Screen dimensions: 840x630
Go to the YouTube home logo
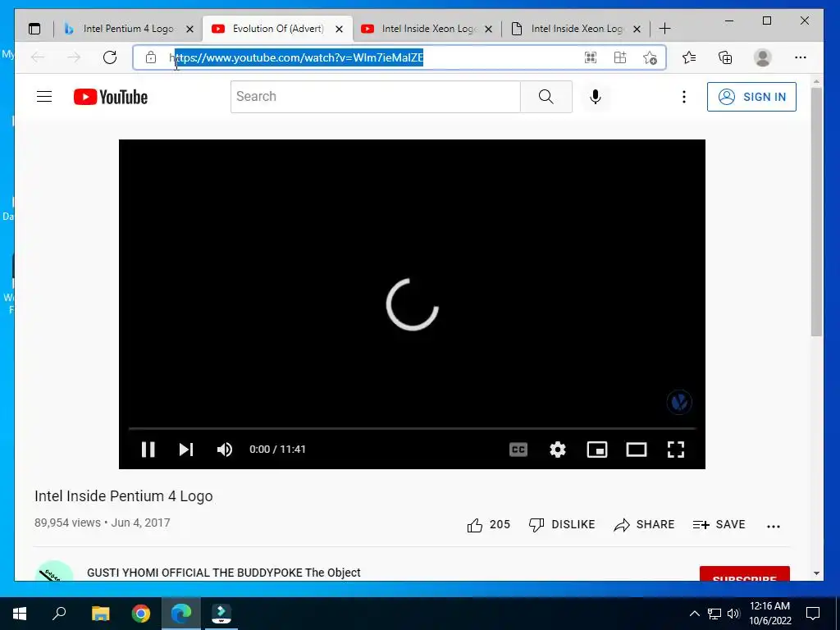click(x=111, y=97)
